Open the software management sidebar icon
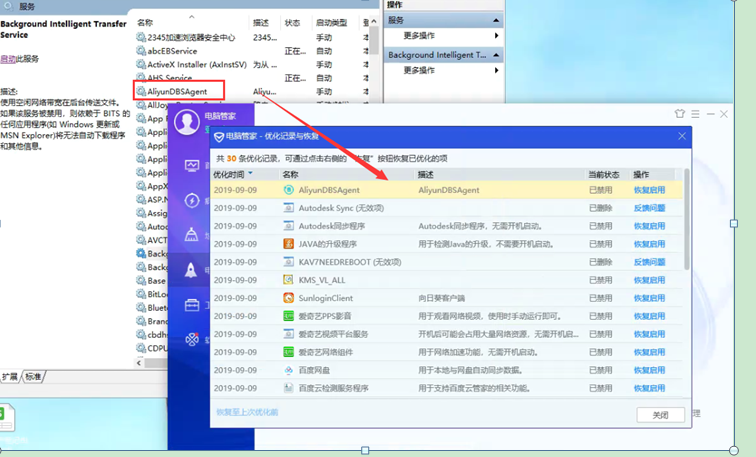 pyautogui.click(x=192, y=339)
